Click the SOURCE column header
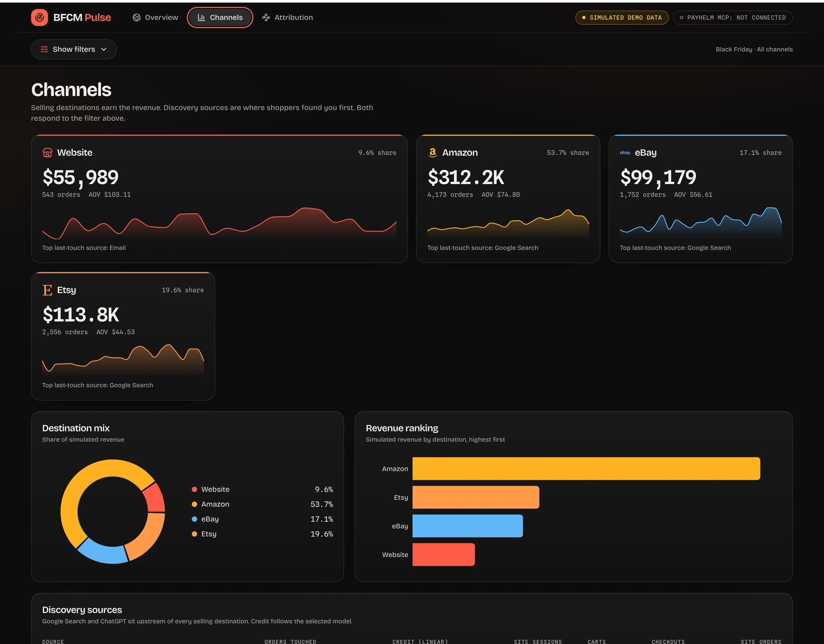The width and height of the screenshot is (824, 644). (x=53, y=641)
